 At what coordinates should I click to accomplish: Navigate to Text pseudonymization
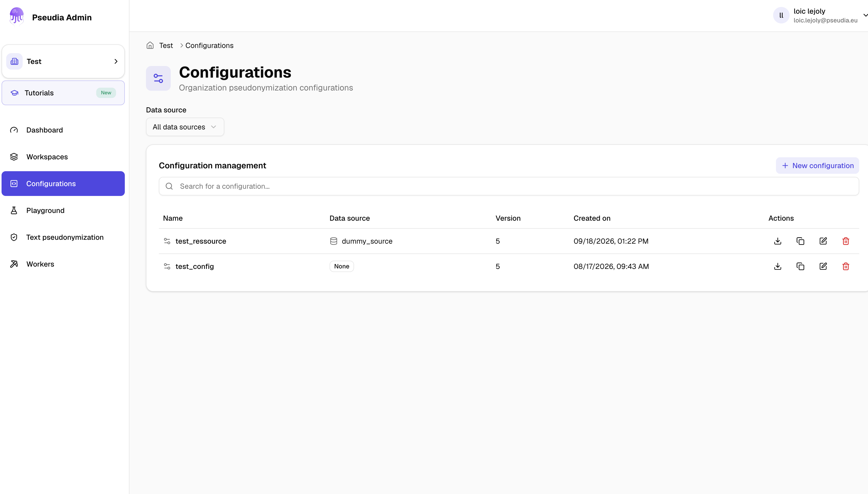[x=63, y=237]
